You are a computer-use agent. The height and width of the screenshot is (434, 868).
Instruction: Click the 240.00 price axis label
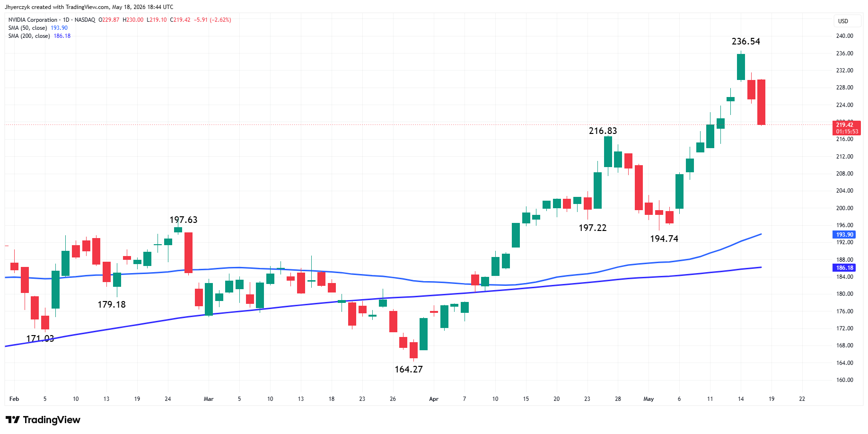[844, 36]
